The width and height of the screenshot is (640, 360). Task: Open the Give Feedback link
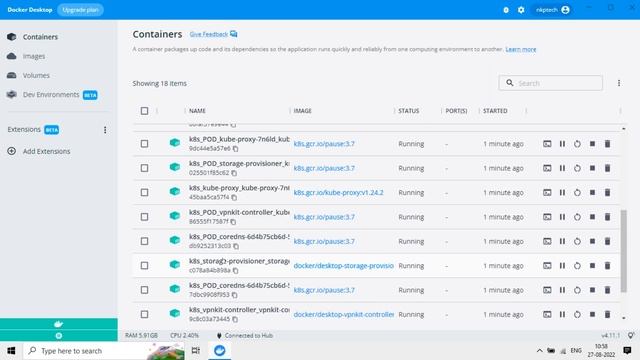(x=213, y=34)
